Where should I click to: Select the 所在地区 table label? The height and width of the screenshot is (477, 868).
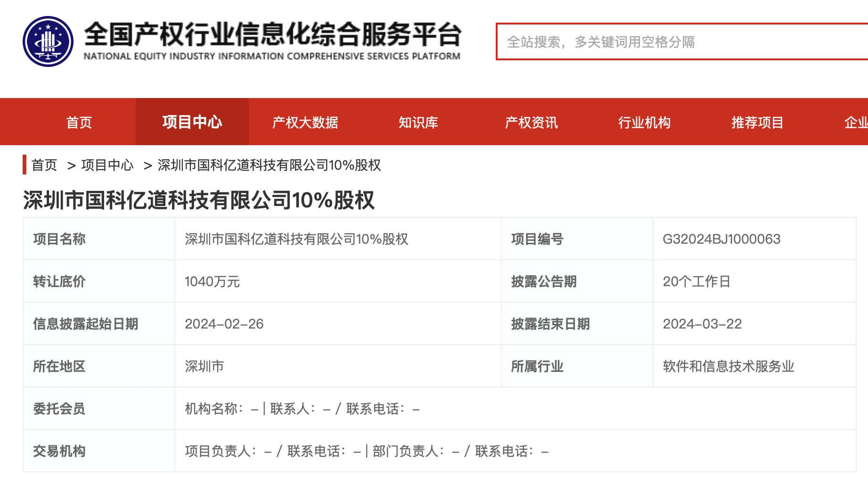[59, 366]
